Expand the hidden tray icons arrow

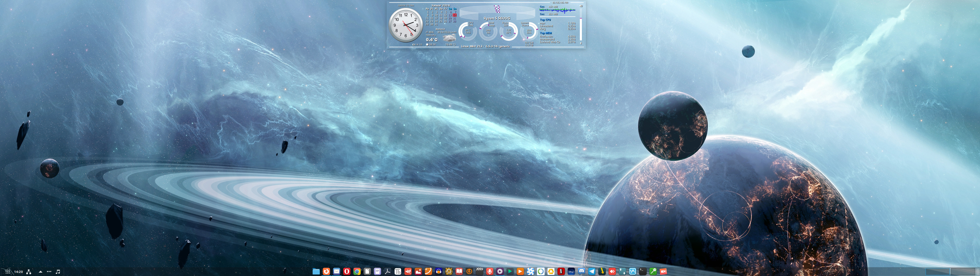click(40, 272)
